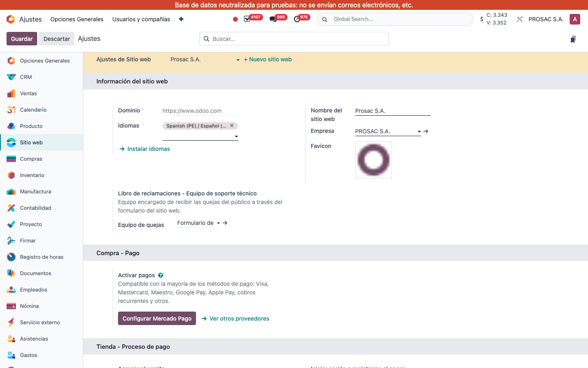Go to Ventas settings section
Viewport: 588px width, 368px height.
42,93
